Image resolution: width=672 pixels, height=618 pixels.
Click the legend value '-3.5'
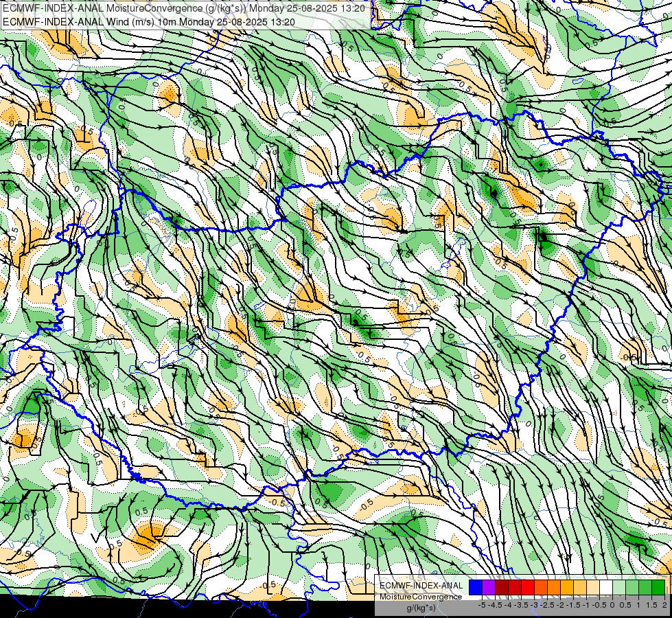coord(521,605)
